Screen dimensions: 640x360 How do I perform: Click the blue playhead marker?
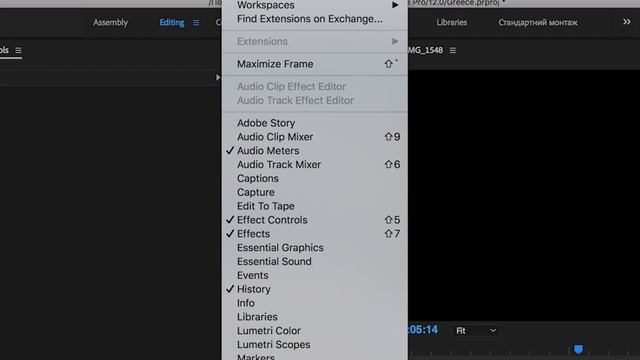click(578, 349)
